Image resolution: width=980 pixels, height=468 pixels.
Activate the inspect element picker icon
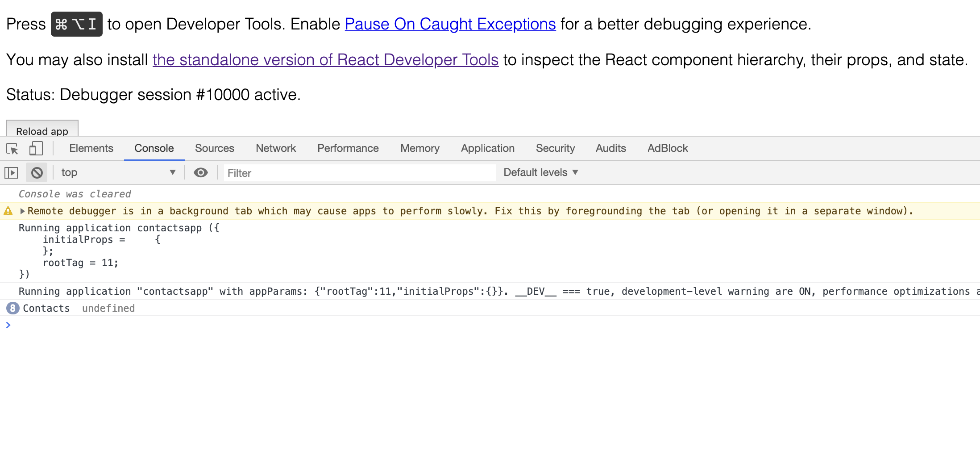12,148
